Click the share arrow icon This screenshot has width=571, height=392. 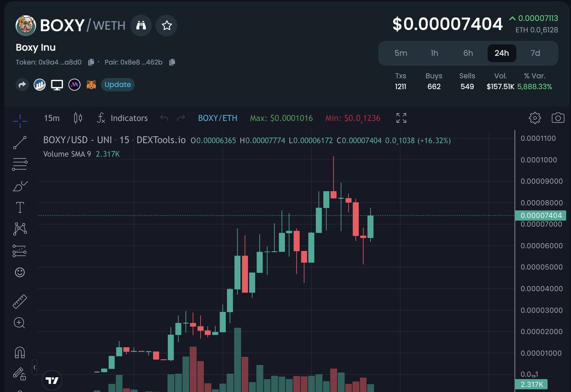pos(22,85)
